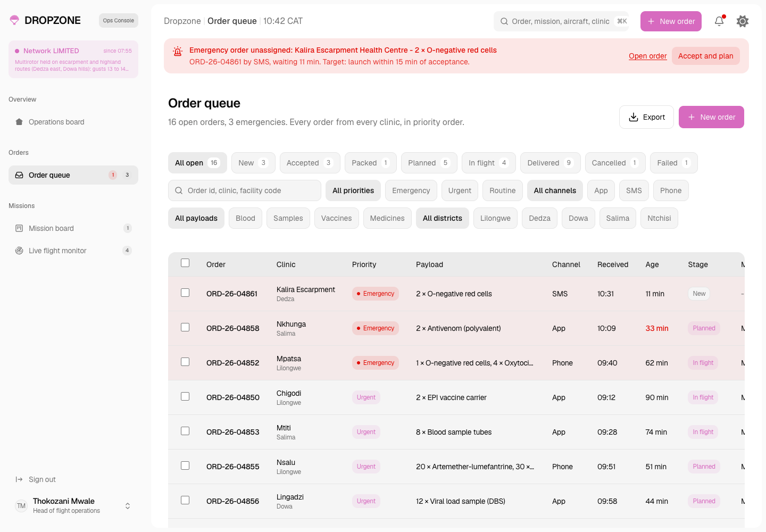Image resolution: width=766 pixels, height=532 pixels.
Task: Open the Open order link
Action: point(648,56)
